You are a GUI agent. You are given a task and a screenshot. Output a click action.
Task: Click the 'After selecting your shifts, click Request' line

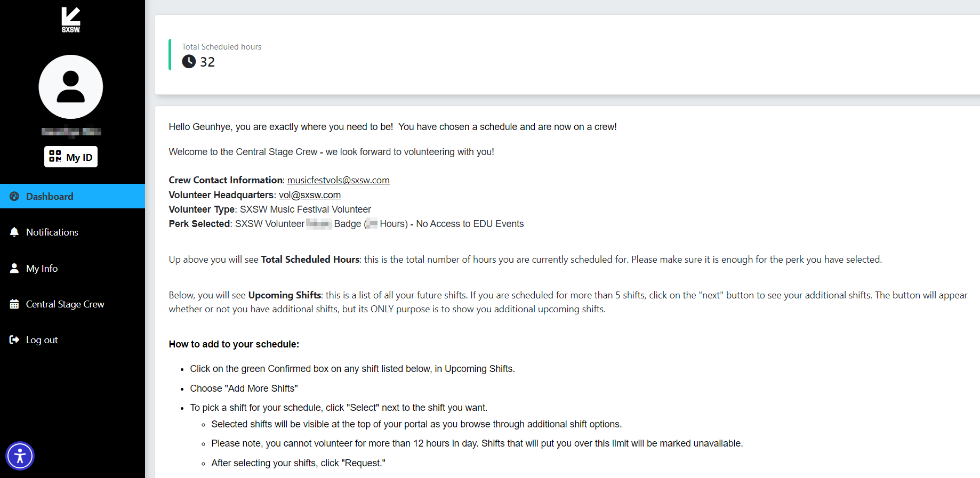pos(299,463)
